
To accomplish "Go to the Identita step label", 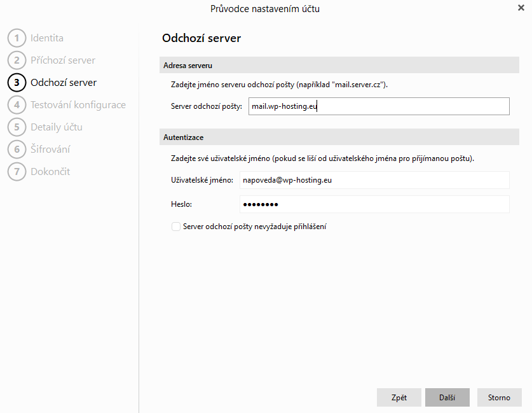I will 47,38.
